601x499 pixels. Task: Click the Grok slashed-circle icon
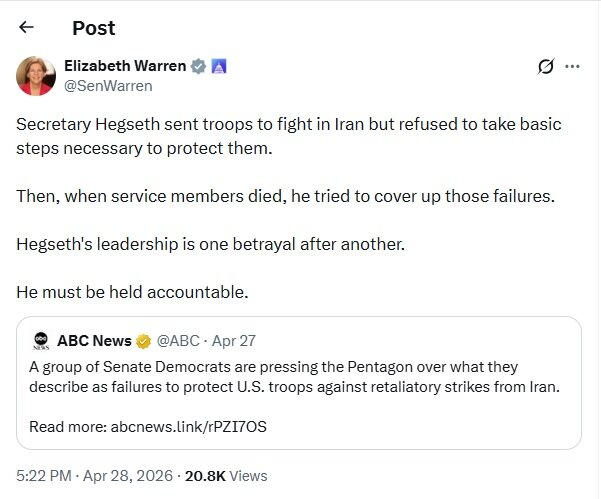546,67
